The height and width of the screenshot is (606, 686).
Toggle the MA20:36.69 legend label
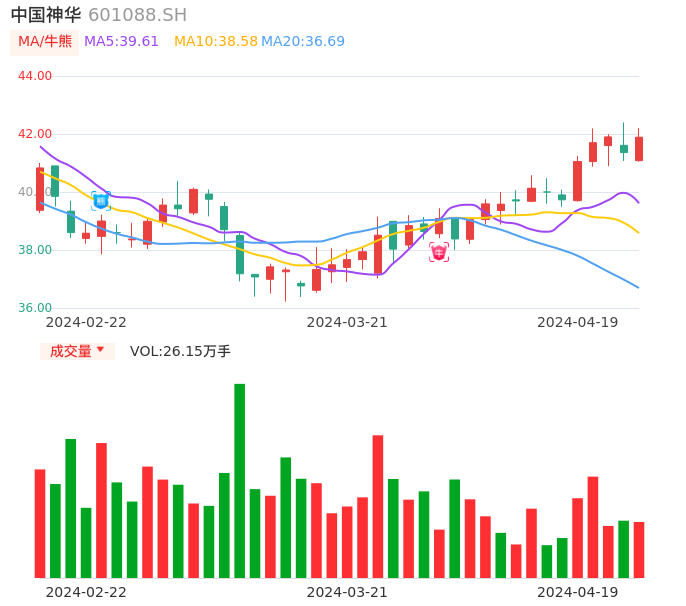coord(303,42)
